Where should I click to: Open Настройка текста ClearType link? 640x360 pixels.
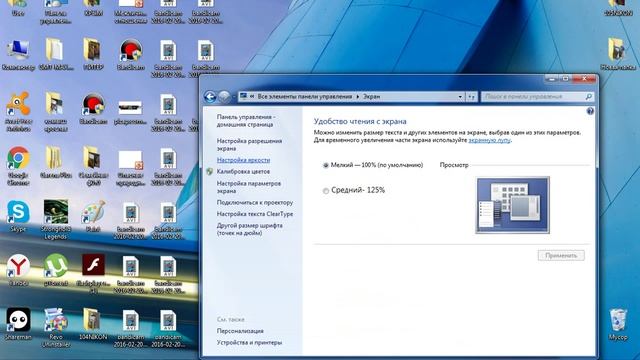pos(255,214)
